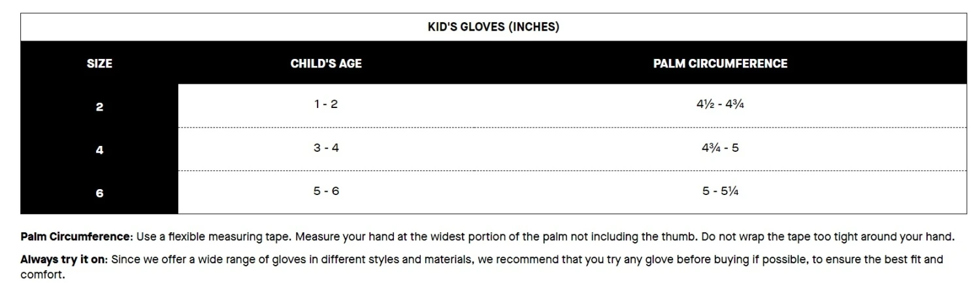Image resolution: width=980 pixels, height=286 pixels.
Task: Click the bold Always try it on label
Action: click(63, 259)
